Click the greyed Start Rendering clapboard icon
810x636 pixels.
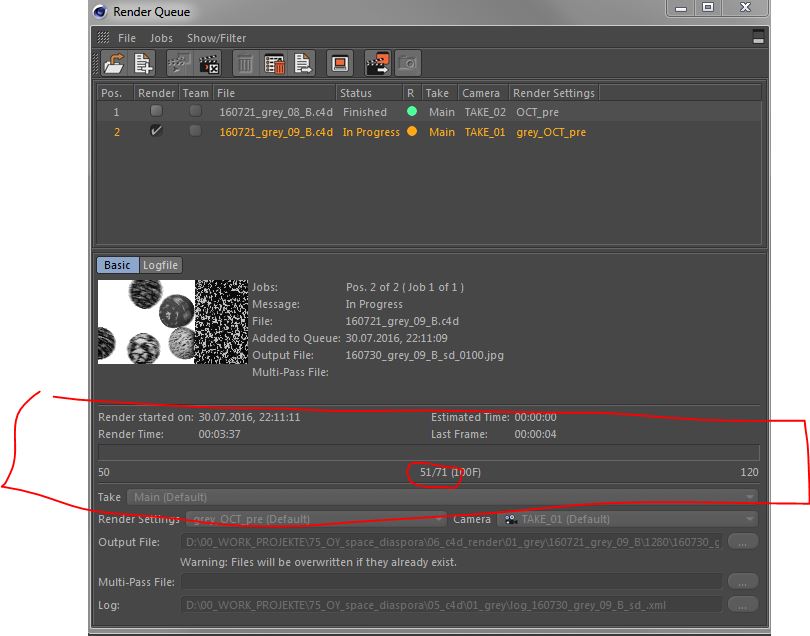pyautogui.click(x=179, y=64)
